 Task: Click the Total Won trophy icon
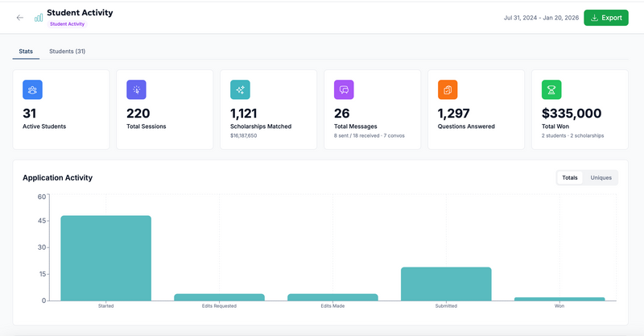[x=551, y=89]
